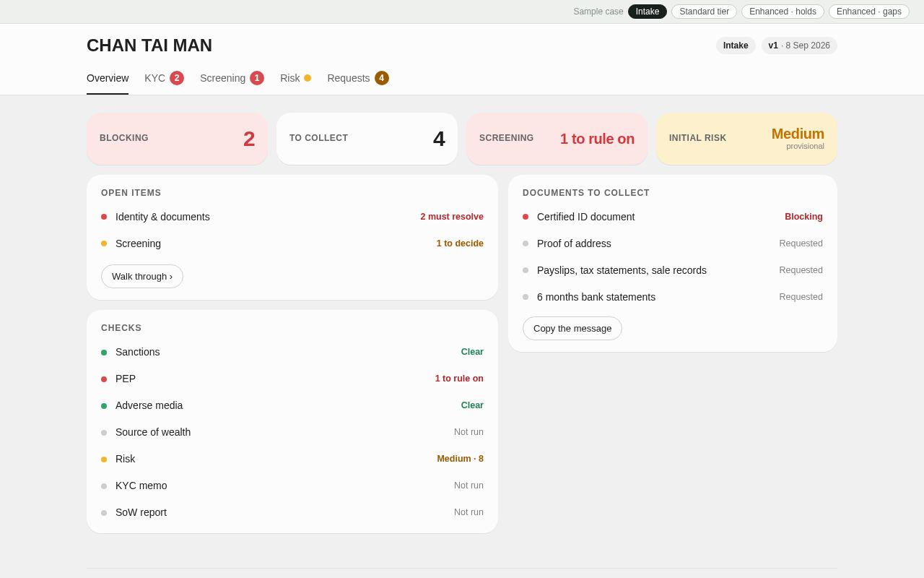924x578 pixels.
Task: Go to the Risk tab
Action: tap(295, 78)
